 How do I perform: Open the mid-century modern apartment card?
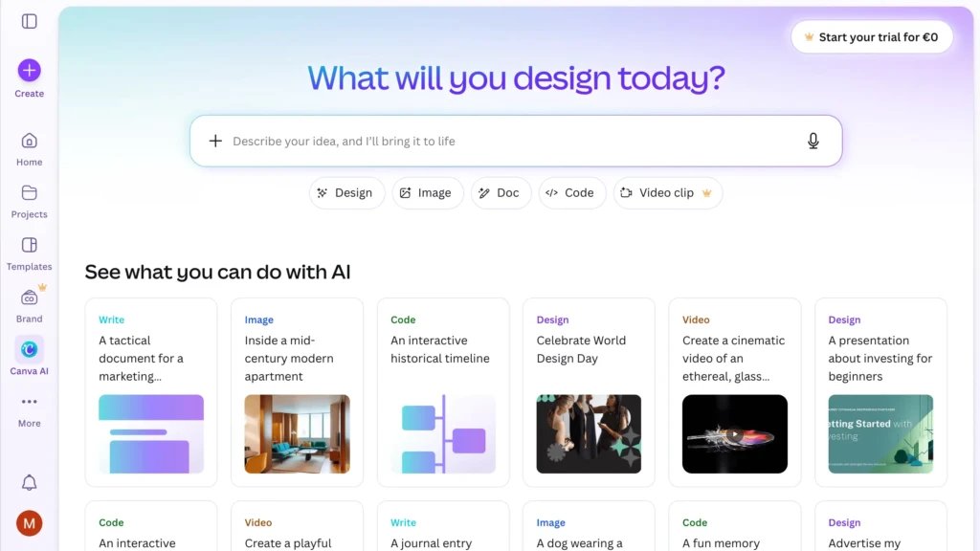point(297,392)
